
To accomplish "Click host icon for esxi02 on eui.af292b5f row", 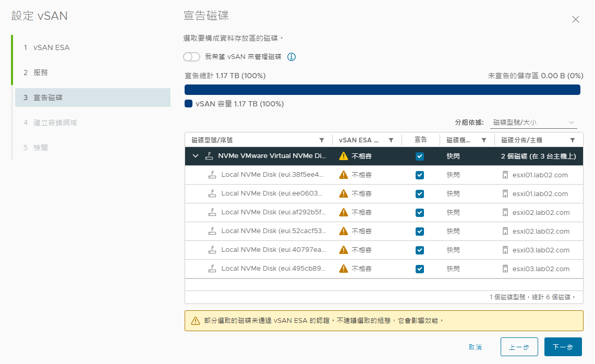I will click(505, 212).
